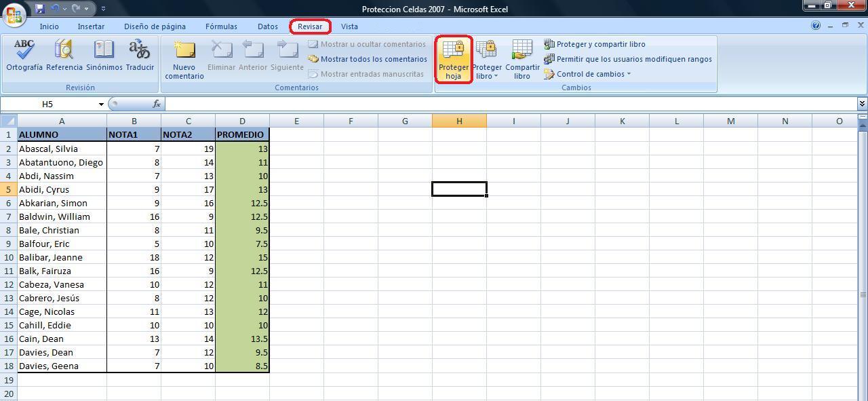This screenshot has width=868, height=401.
Task: Click the vertical scrollbar up arrow
Action: pyautogui.click(x=863, y=126)
